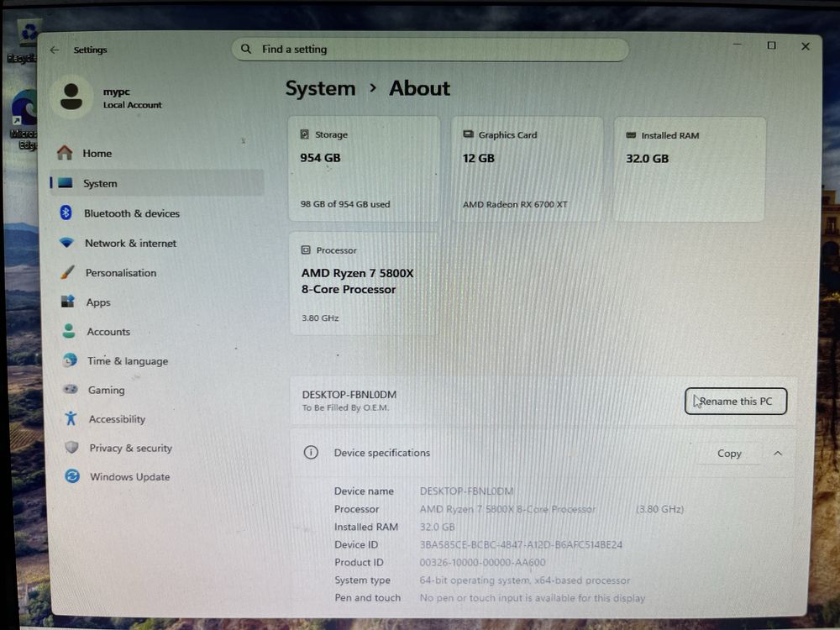This screenshot has height=630, width=840.
Task: Click the Installed RAM chip icon
Action: (631, 135)
